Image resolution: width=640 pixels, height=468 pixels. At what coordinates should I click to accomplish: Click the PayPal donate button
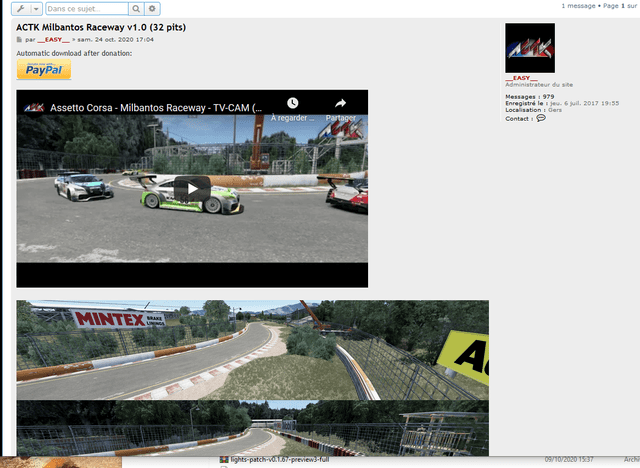click(x=44, y=70)
